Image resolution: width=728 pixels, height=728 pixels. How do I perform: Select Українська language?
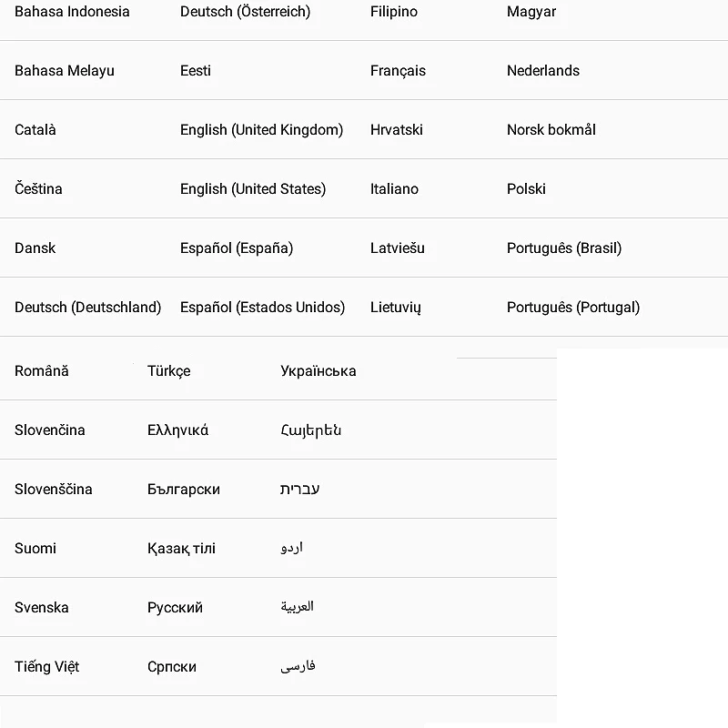pyautogui.click(x=318, y=371)
